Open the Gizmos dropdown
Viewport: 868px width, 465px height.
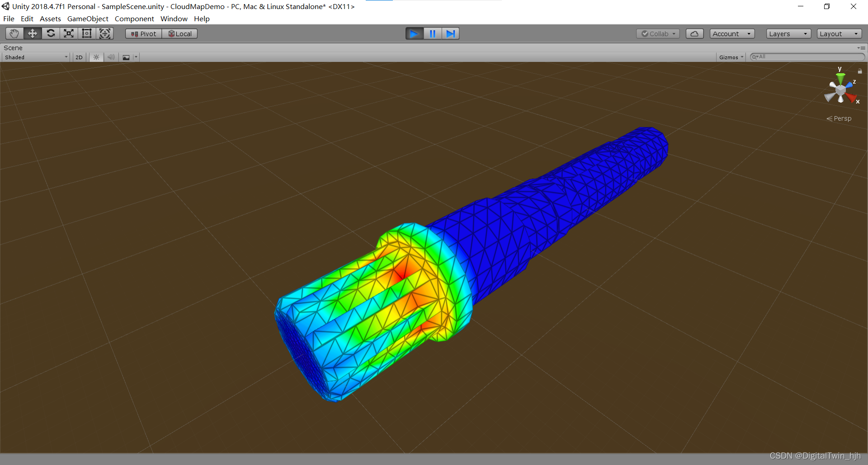coord(731,57)
